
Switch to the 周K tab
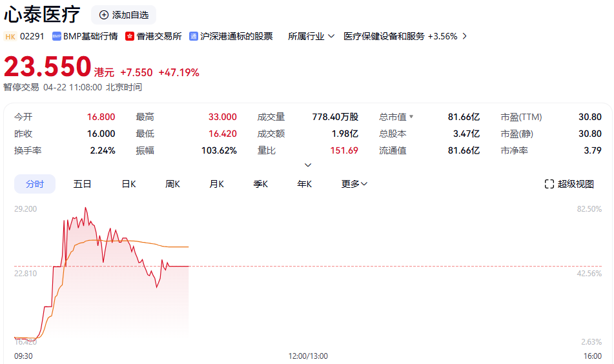point(172,184)
